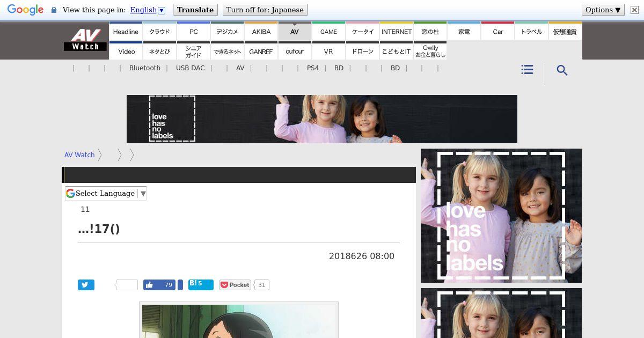Screen dimensions: 644x338
Task: Bookmark with Hatena B! button
Action: (x=201, y=284)
